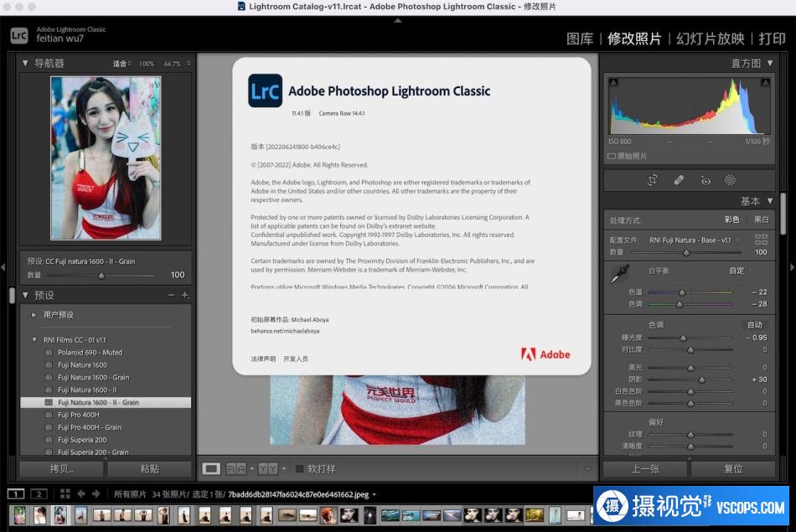
Task: Collapse the Presets panel (预设)
Action: (x=25, y=295)
